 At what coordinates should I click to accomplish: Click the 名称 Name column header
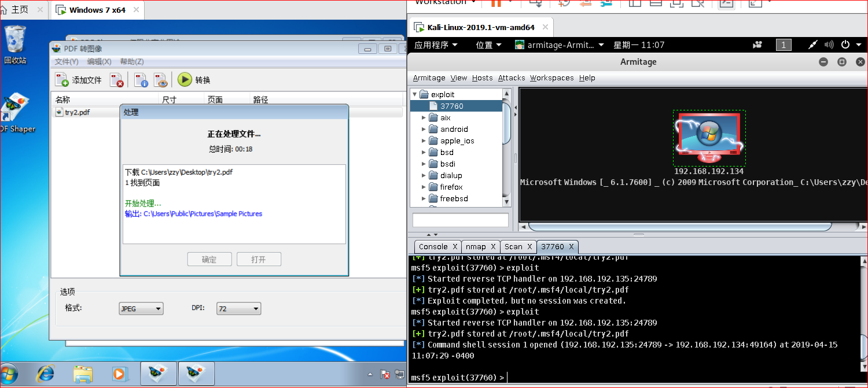[x=105, y=99]
